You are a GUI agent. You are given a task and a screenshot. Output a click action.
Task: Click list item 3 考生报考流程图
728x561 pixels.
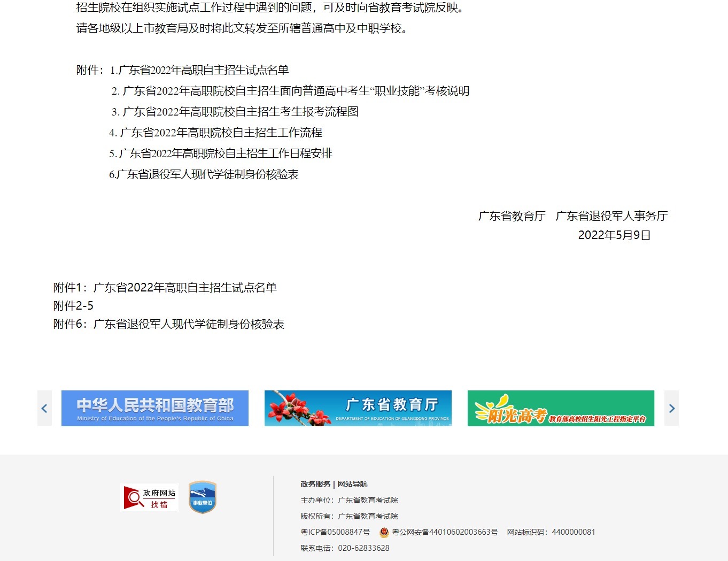click(235, 112)
